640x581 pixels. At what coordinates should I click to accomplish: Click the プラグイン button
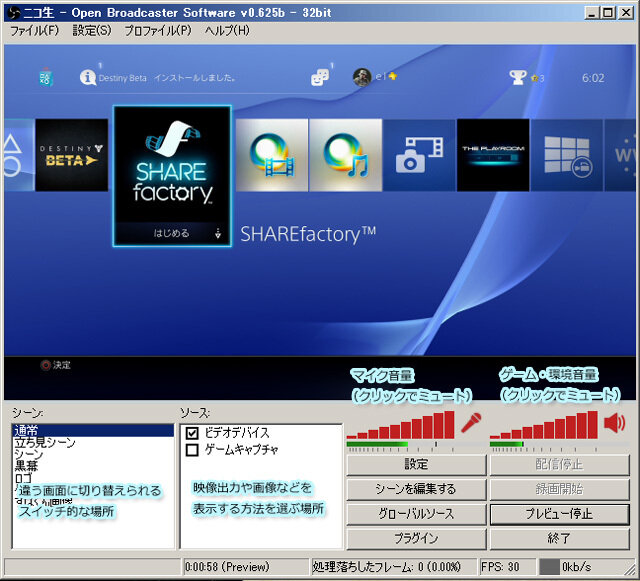pyautogui.click(x=416, y=539)
